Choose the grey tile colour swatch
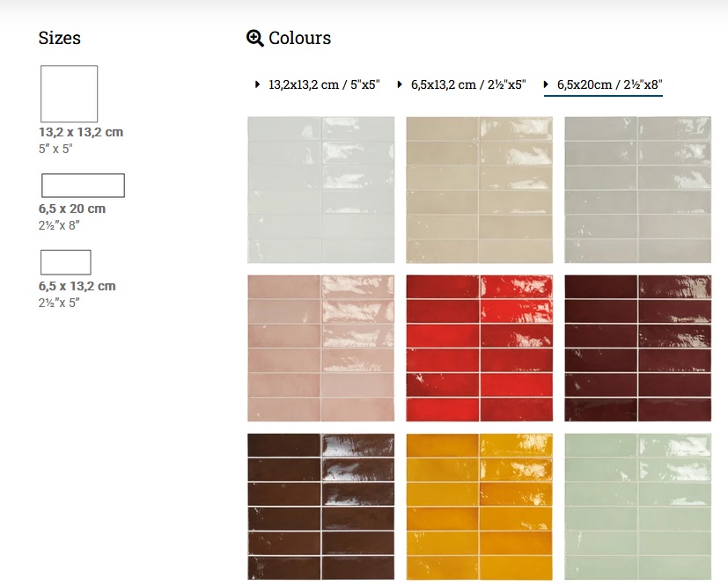 click(x=638, y=190)
